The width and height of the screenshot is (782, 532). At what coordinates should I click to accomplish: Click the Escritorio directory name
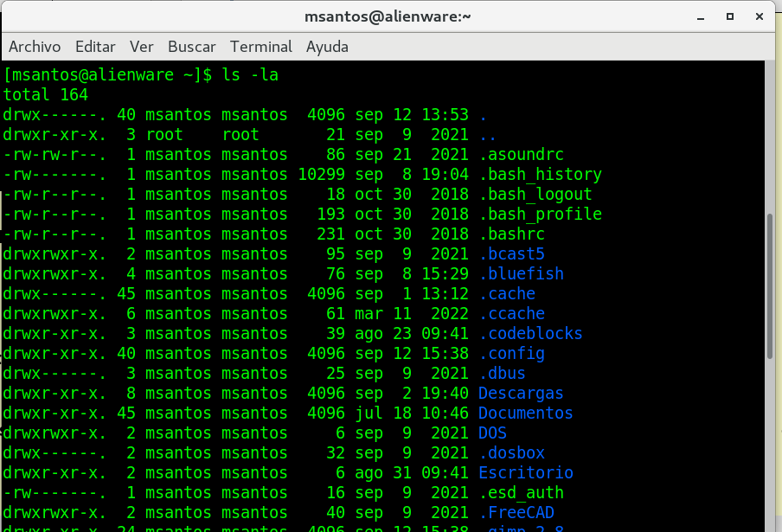(x=525, y=473)
